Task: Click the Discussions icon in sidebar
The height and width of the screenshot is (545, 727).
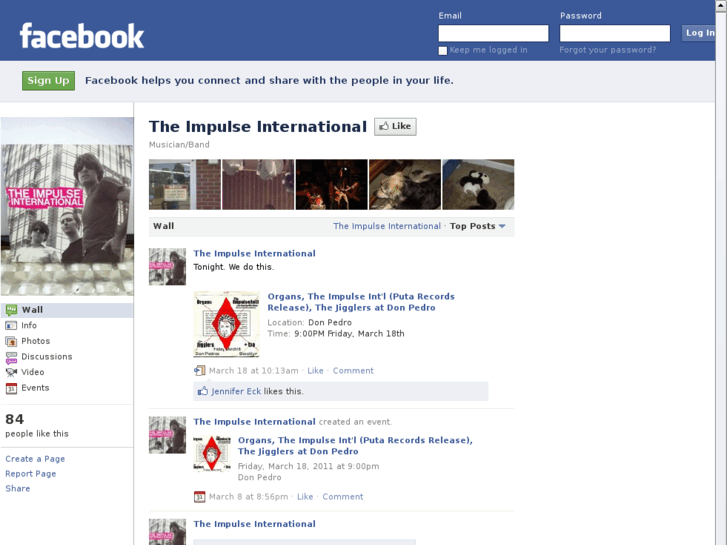Action: click(11, 357)
